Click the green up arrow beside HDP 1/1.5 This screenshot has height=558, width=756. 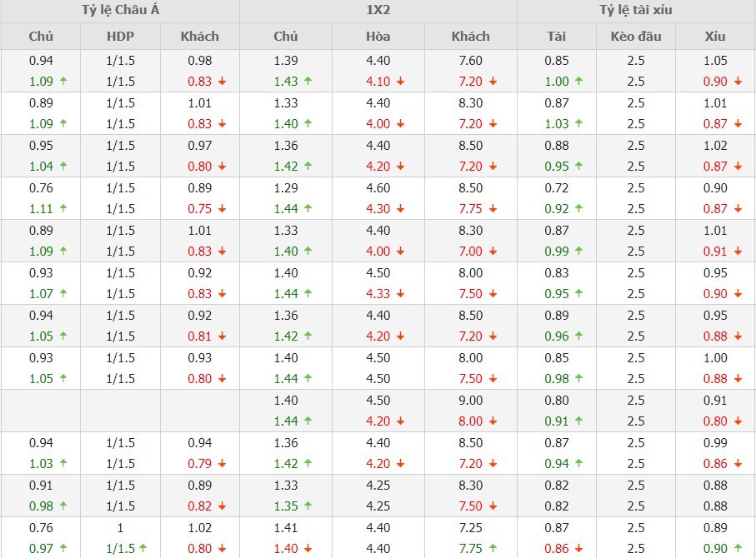click(144, 549)
